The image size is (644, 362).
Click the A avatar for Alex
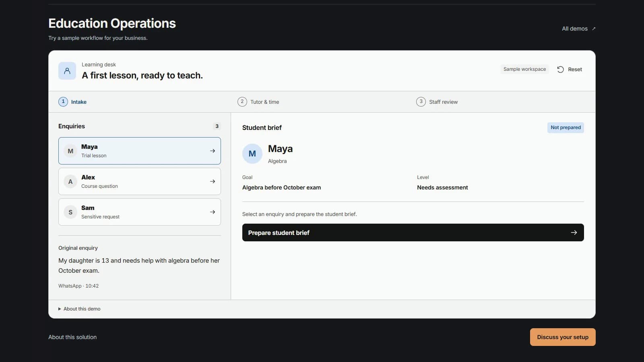(x=70, y=181)
